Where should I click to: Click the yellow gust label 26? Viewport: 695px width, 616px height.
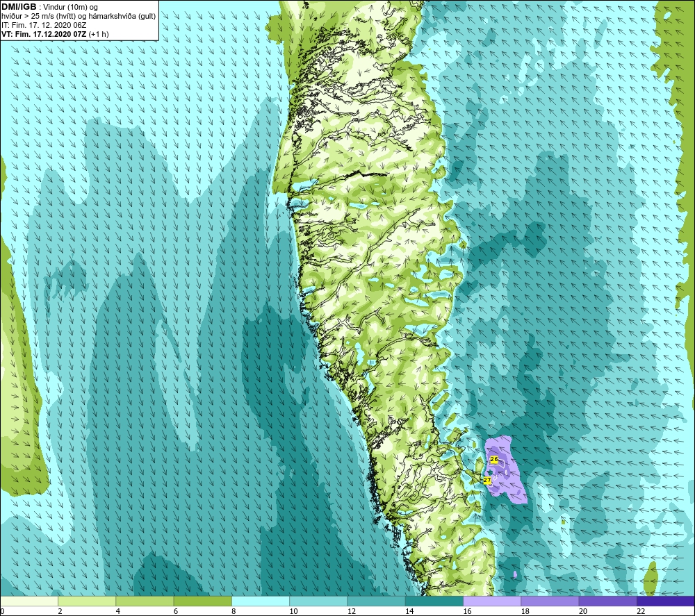pos(494,460)
